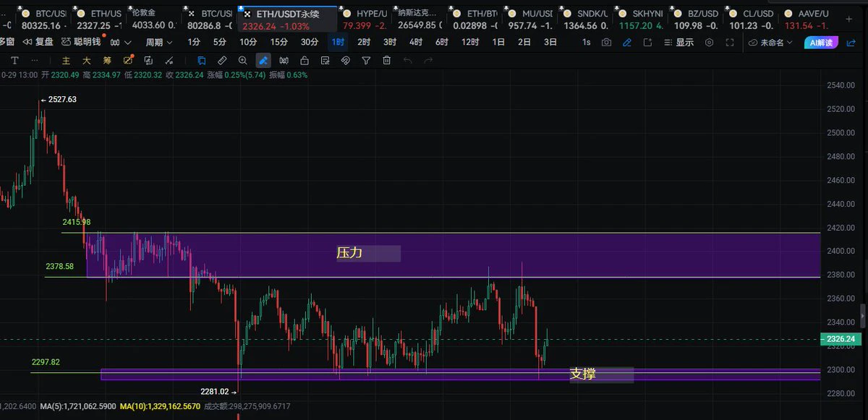The width and height of the screenshot is (868, 420).
Task: Click the undo arrow icon
Action: [x=408, y=61]
